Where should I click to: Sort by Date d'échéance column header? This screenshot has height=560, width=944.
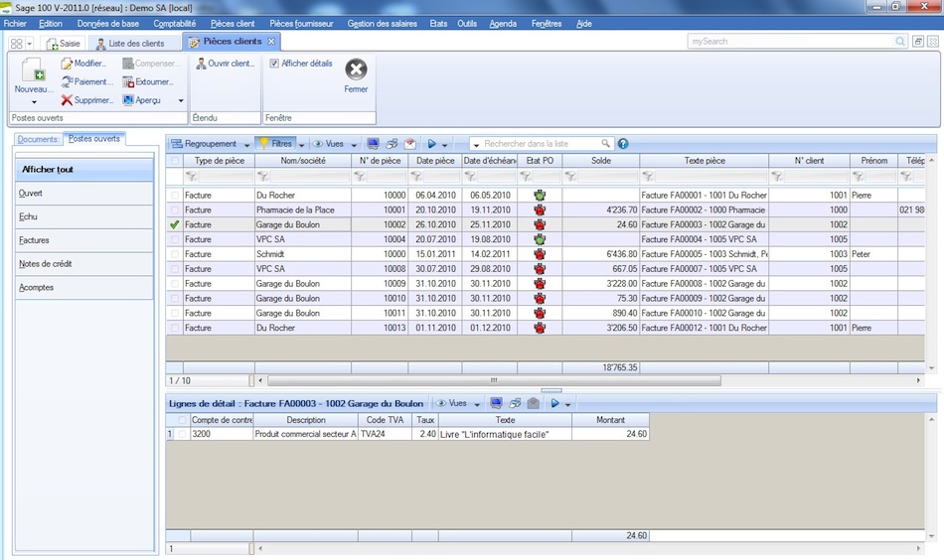[x=490, y=161]
